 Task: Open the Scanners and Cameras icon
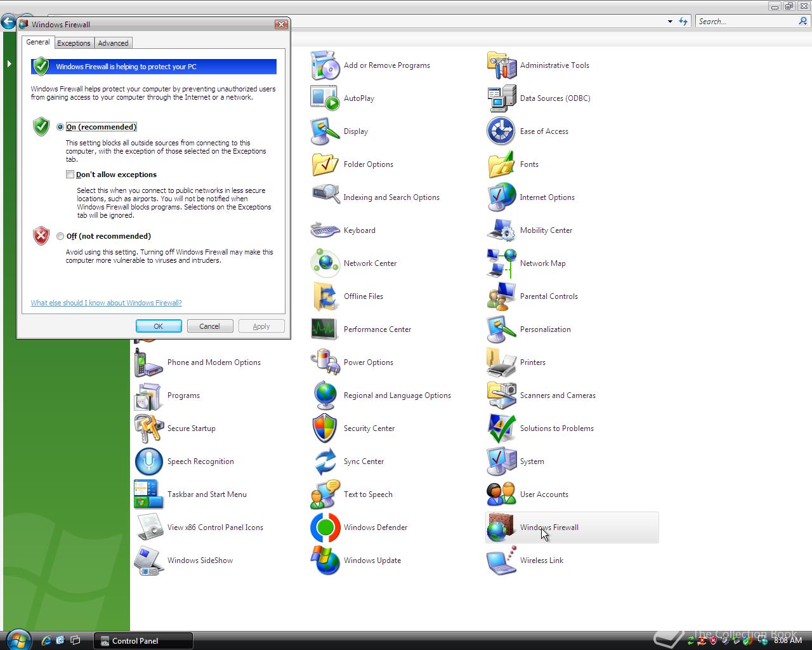501,395
